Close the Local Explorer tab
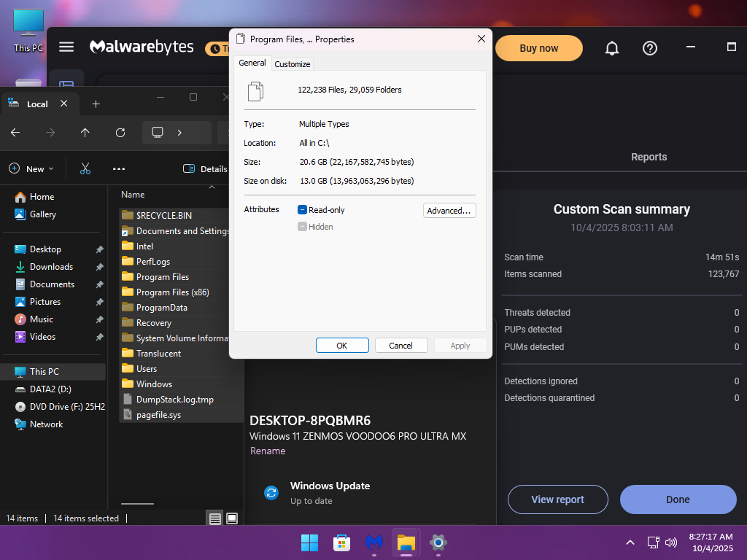Screen dimensions: 747x560 64,104
